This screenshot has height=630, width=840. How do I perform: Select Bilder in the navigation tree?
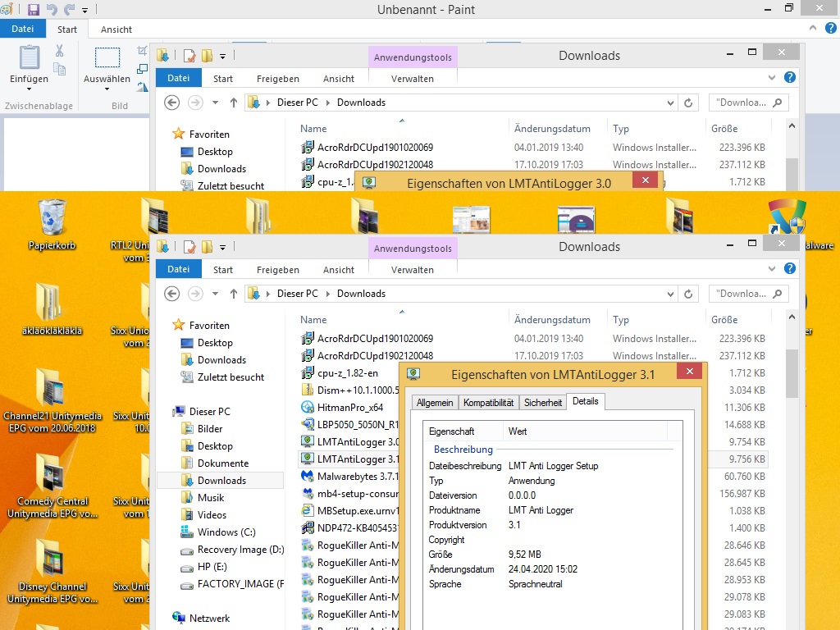click(x=209, y=428)
